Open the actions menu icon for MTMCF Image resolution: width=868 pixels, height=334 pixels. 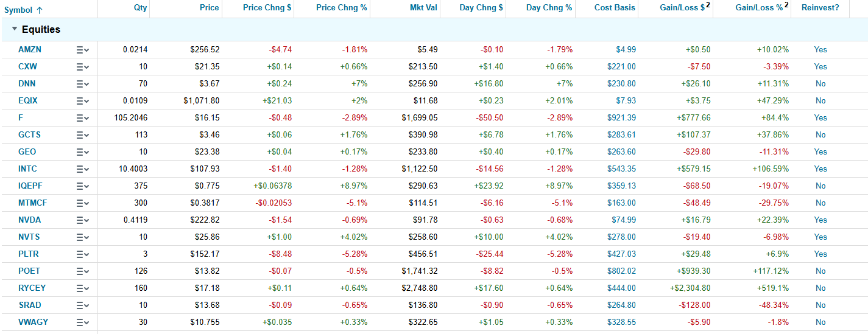[x=83, y=203]
